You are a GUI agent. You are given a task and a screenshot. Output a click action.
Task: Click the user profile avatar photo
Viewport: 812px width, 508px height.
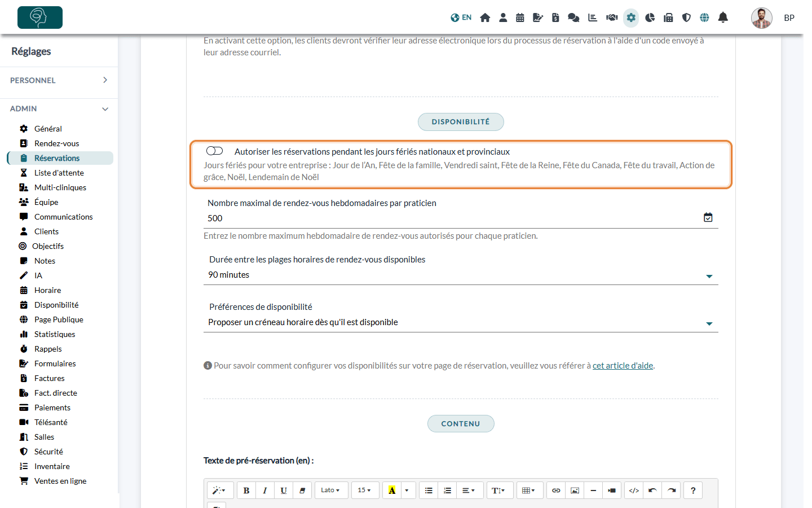pyautogui.click(x=761, y=18)
